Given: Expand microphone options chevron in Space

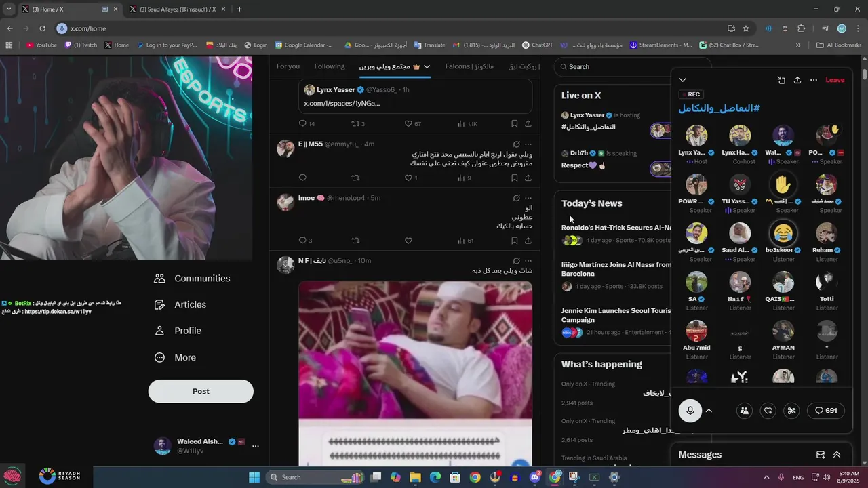Looking at the screenshot, I should tap(709, 411).
